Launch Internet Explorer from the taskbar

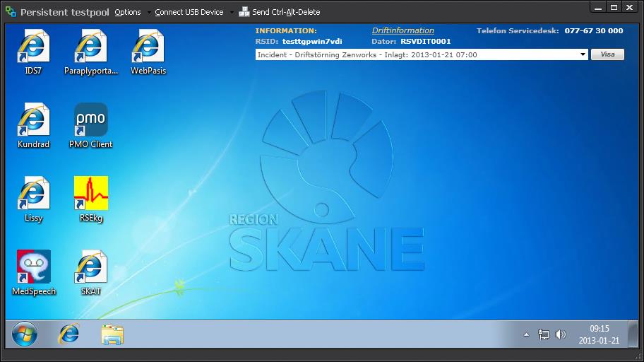(68, 334)
